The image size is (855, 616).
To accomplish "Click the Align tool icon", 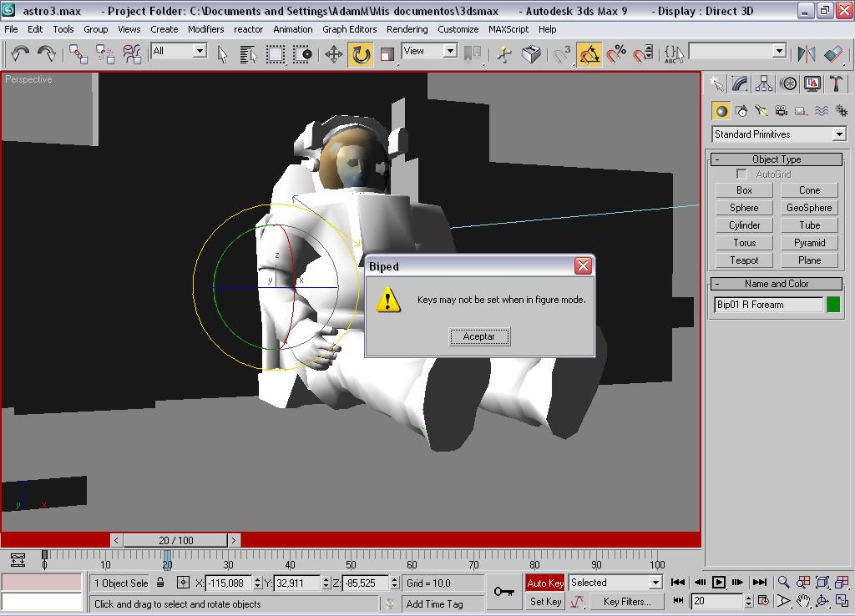I will 833,54.
